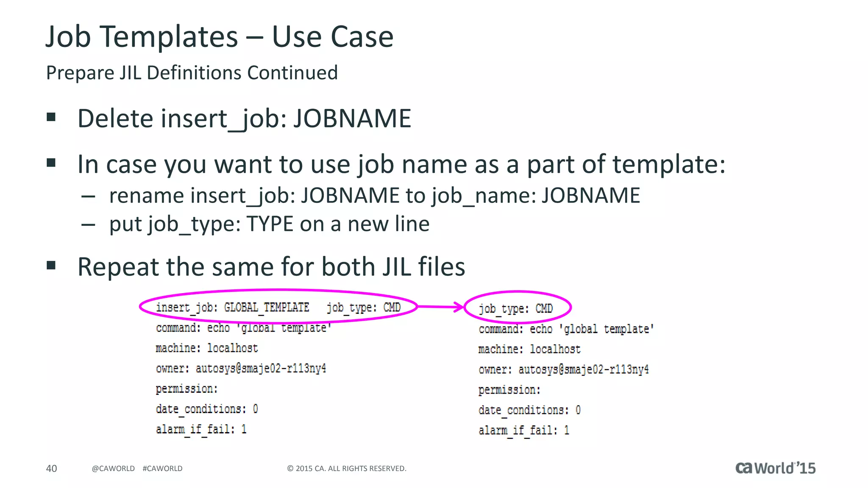Click 'insert_job: GLOBAL_TEMPLATE' in the left code
The height and width of the screenshot is (488, 868).
click(233, 308)
